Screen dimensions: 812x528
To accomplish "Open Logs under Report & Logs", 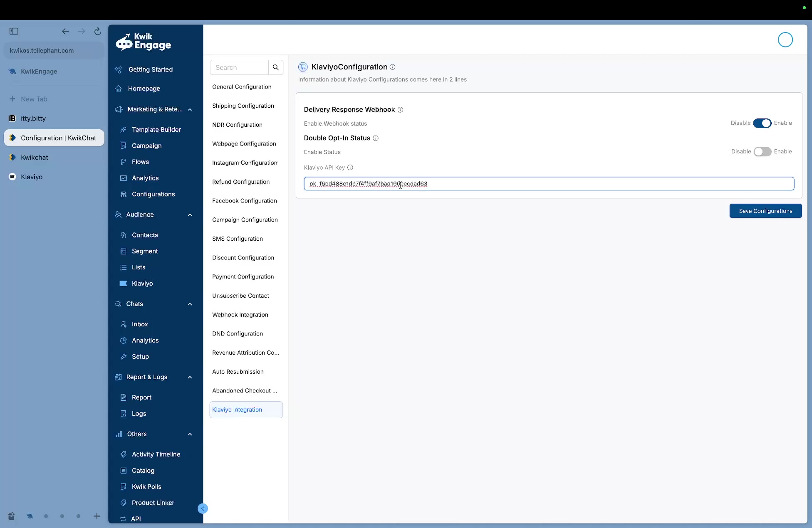I will (x=139, y=414).
